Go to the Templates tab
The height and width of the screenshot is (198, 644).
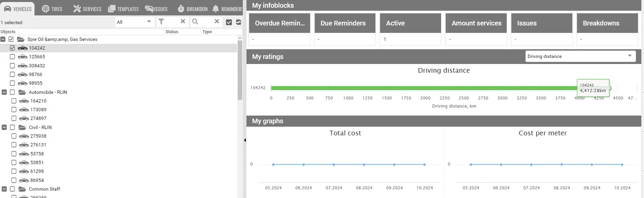(x=123, y=8)
